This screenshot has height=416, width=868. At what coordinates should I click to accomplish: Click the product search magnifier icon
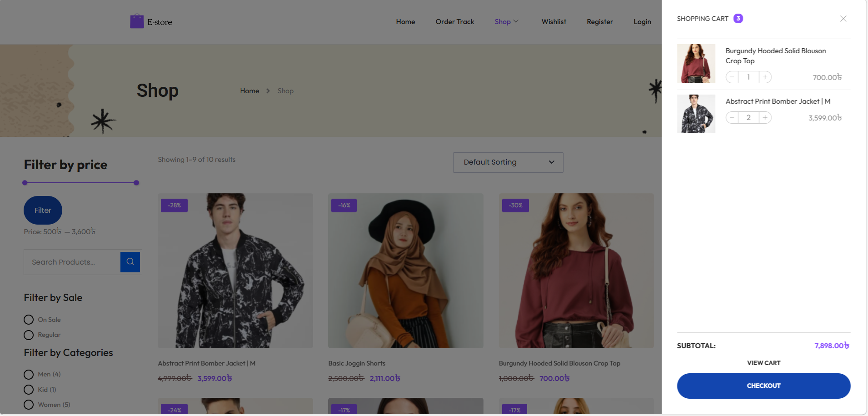[x=130, y=262]
